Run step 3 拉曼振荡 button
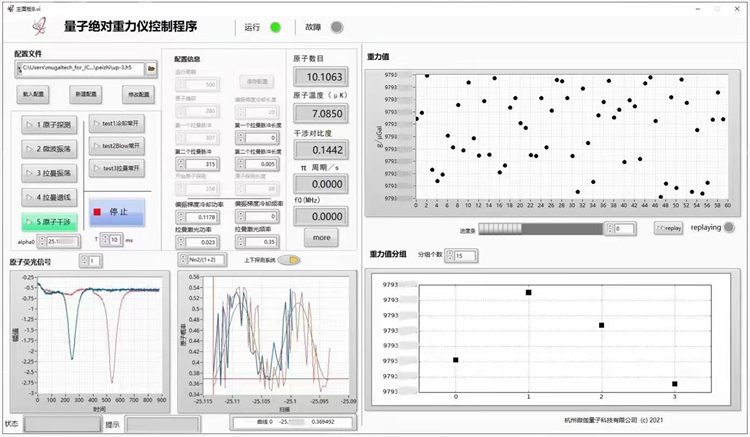750x437 pixels. 49,173
